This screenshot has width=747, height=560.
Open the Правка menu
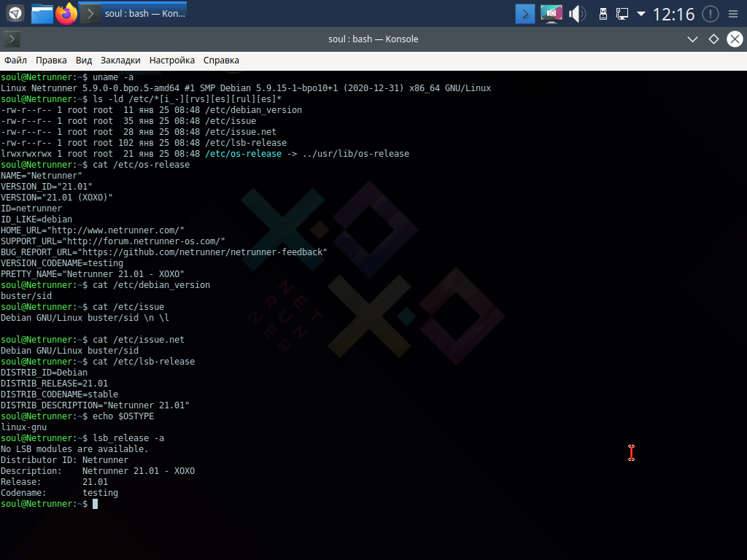click(x=51, y=61)
